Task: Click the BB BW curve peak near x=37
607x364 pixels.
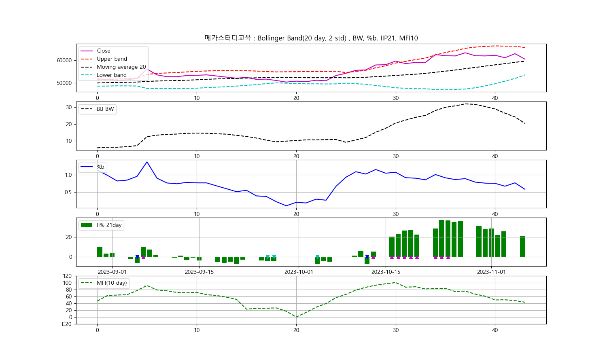Action: pyautogui.click(x=465, y=104)
